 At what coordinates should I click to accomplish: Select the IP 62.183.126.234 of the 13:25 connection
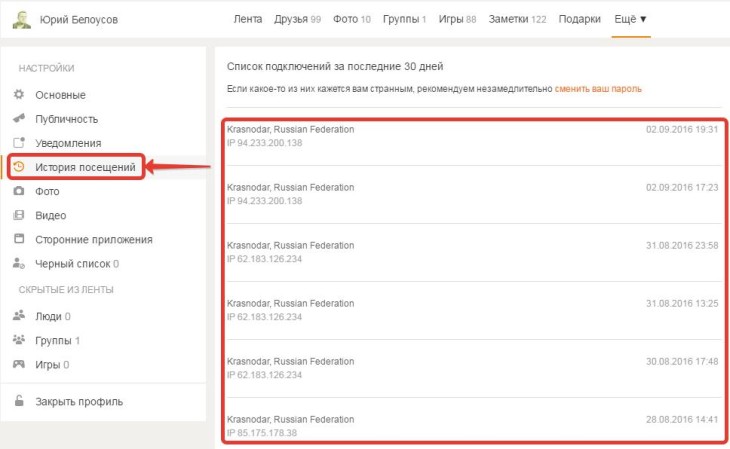(264, 317)
